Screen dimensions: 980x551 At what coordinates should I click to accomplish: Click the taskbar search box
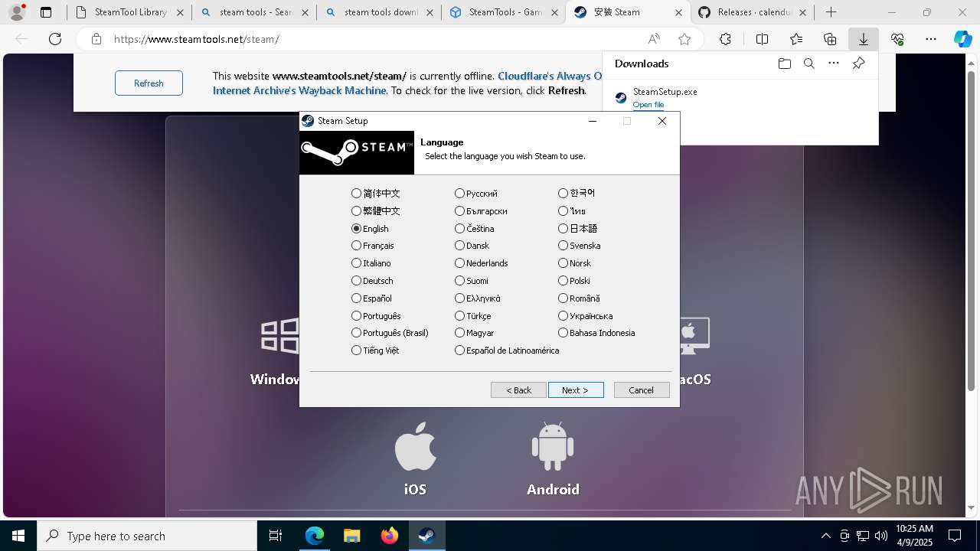[x=147, y=536]
